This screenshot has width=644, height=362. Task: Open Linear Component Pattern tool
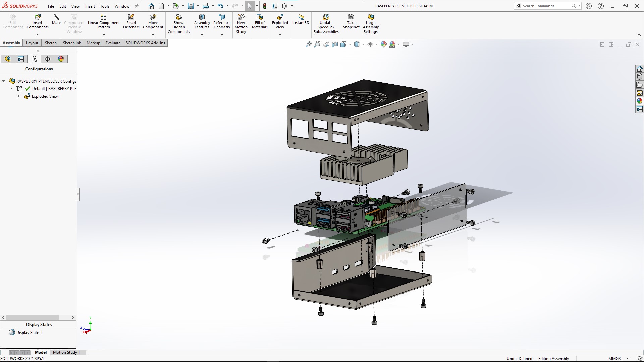pos(104,22)
